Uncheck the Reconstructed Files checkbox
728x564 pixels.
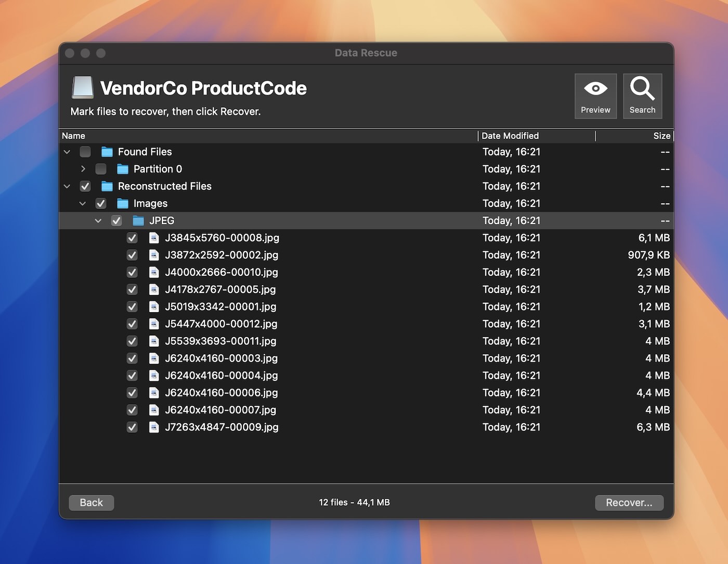click(x=85, y=186)
